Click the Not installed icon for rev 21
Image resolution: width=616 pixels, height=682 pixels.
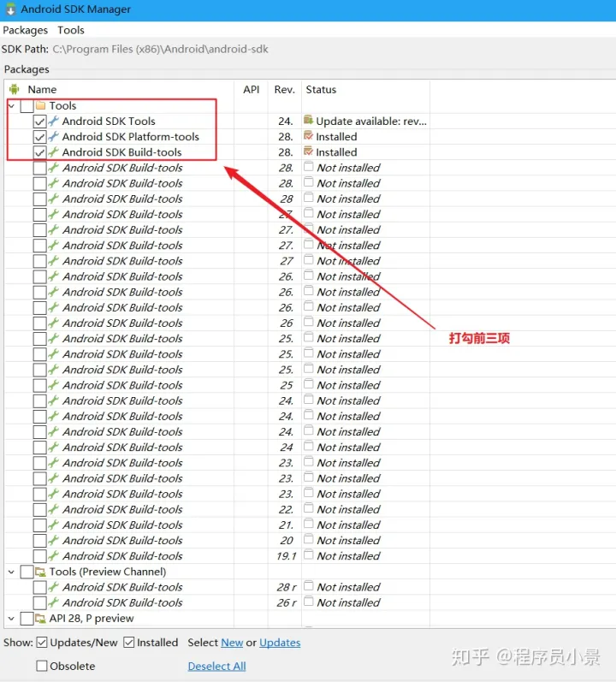coord(309,524)
